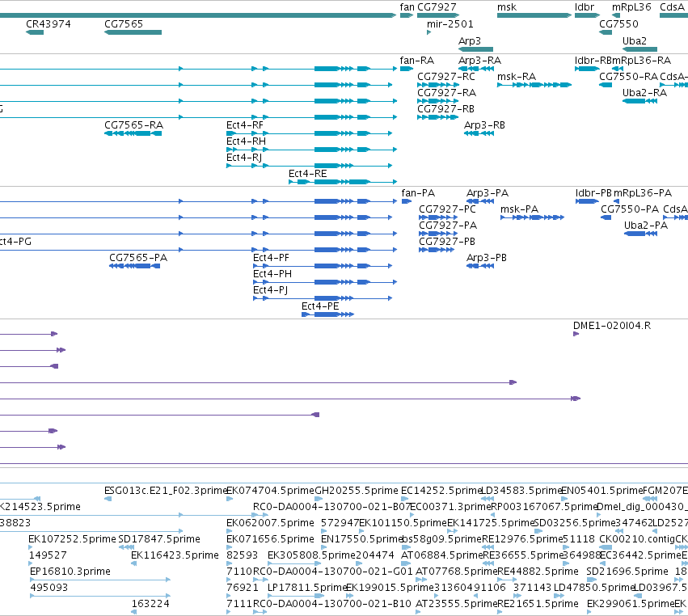Click the CG7565-PA protein label
The width and height of the screenshot is (688, 616).
tap(138, 258)
